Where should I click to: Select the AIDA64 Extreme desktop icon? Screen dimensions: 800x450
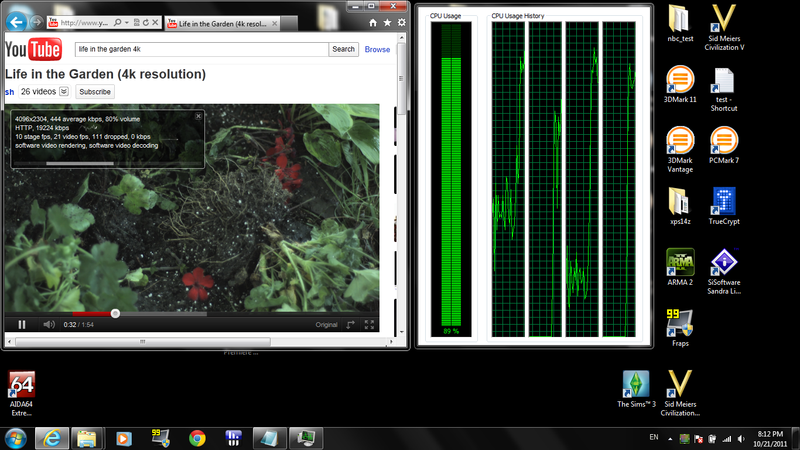(x=21, y=393)
